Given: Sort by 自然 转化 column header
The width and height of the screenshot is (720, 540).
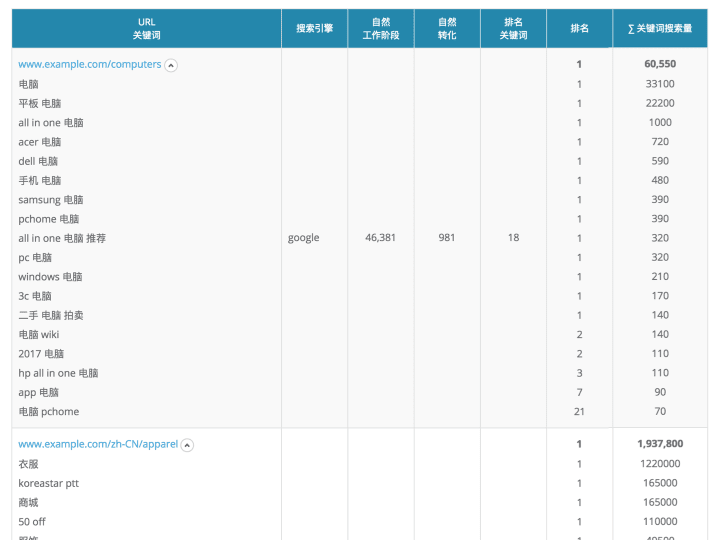Looking at the screenshot, I should 447,28.
